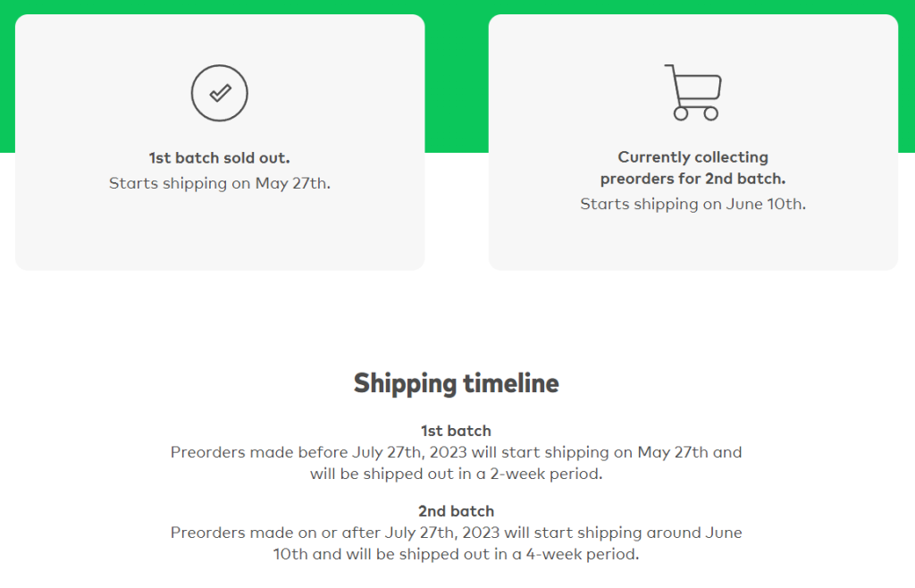Select the '1st batch sold out.' heading
The width and height of the screenshot is (915, 588).
click(219, 158)
